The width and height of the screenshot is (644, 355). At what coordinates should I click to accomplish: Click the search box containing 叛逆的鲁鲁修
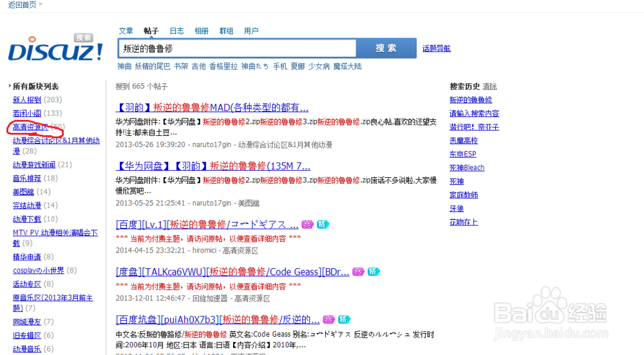(x=237, y=48)
